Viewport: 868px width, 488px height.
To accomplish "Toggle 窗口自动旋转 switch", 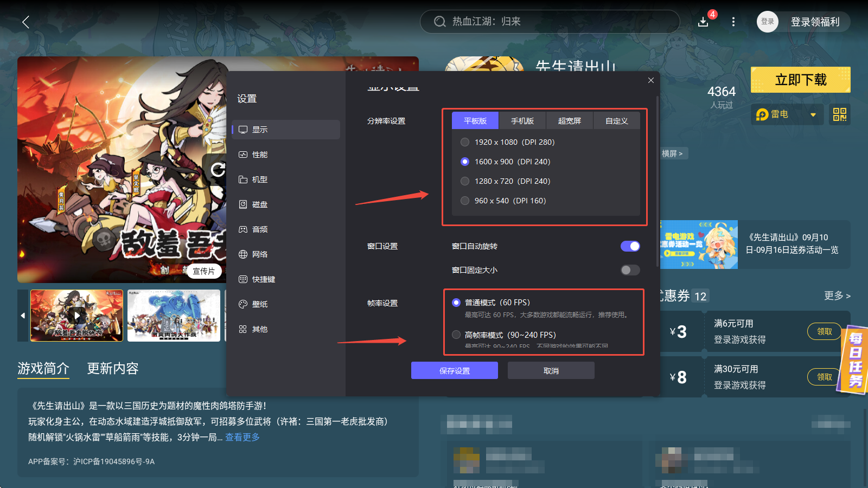I will click(630, 246).
